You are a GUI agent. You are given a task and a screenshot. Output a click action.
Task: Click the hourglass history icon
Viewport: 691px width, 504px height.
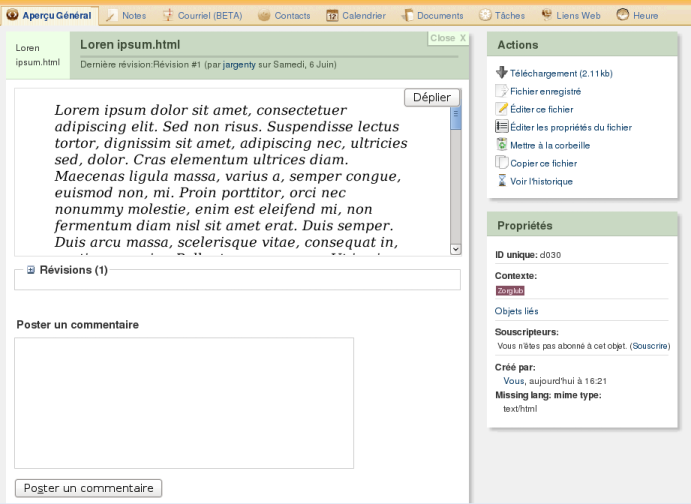[x=501, y=181]
